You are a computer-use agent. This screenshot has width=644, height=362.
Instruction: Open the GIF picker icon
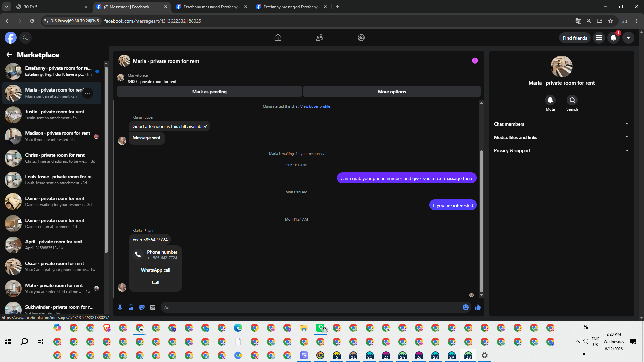153,307
